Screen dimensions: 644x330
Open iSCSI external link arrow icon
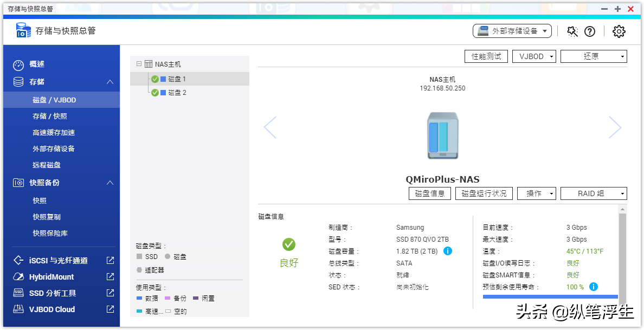click(110, 260)
